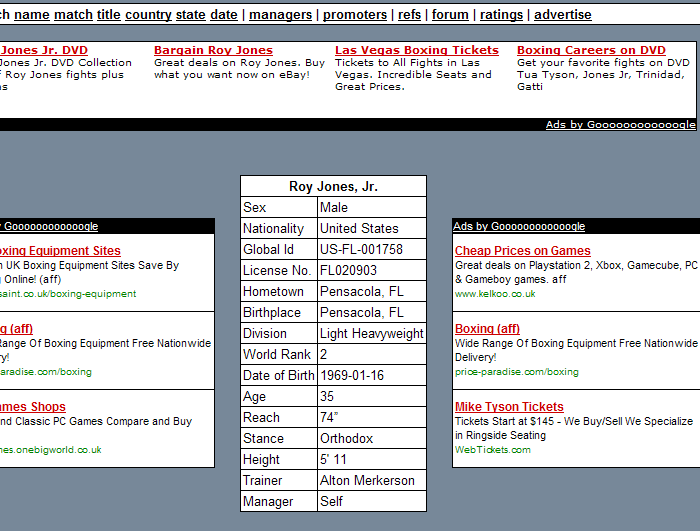The image size is (700, 531).
Task: Select the Reach value '74"'
Action: tap(329, 417)
